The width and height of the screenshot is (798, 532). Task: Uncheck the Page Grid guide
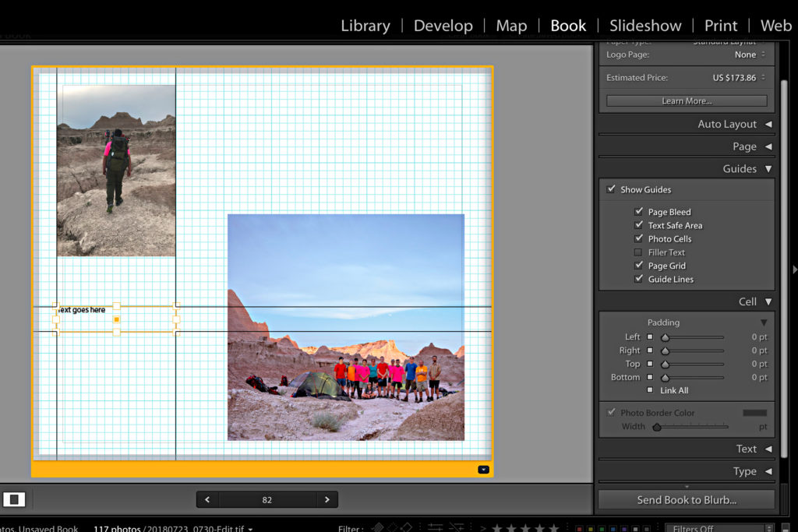click(x=638, y=266)
